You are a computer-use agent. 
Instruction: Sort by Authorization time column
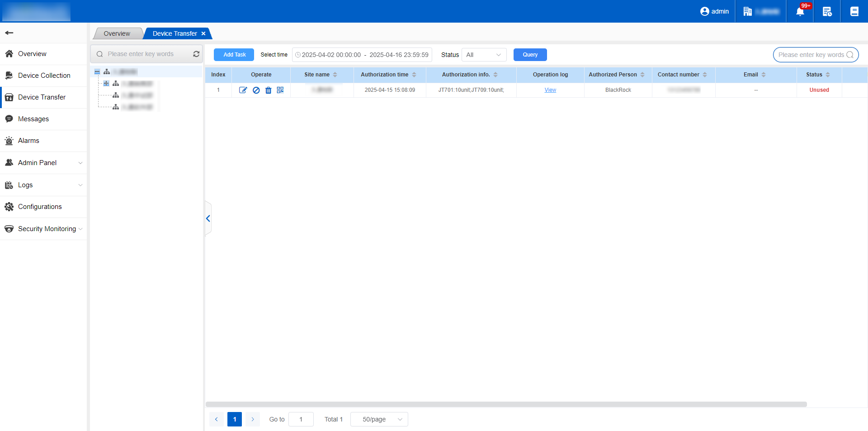tap(414, 75)
